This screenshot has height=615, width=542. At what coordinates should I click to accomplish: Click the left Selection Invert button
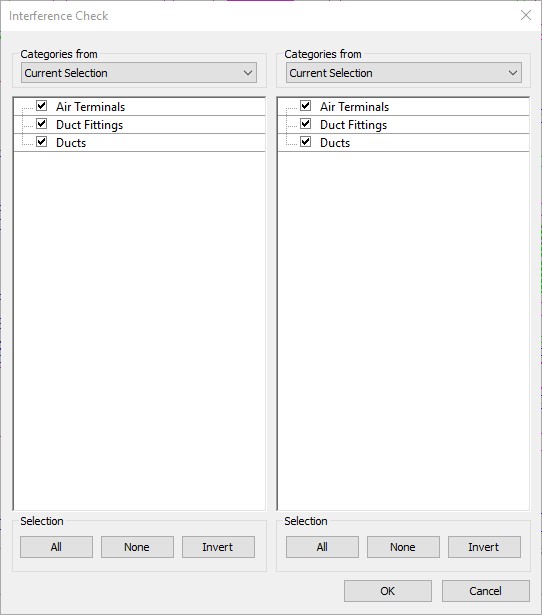coord(218,547)
